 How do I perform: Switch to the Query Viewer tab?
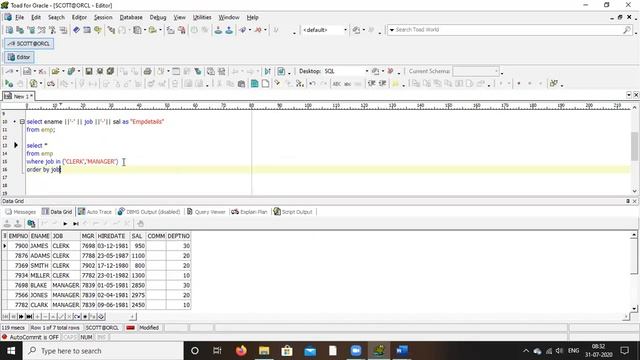point(206,212)
